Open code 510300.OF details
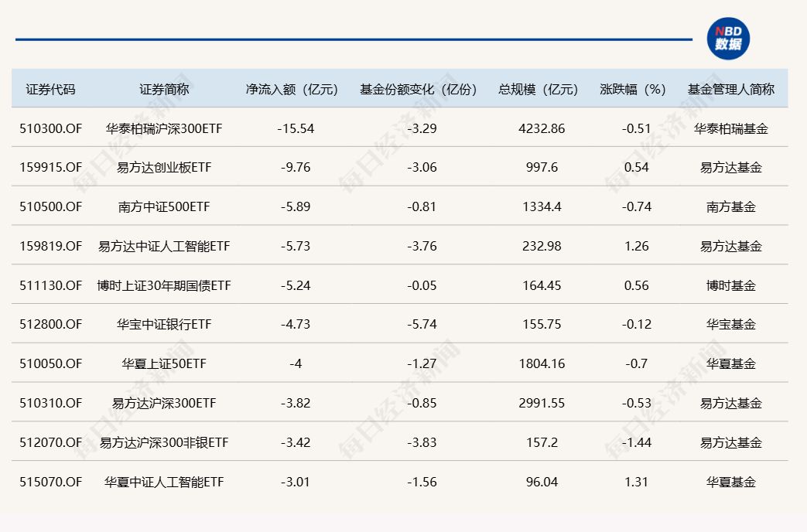807x532 pixels. point(50,128)
